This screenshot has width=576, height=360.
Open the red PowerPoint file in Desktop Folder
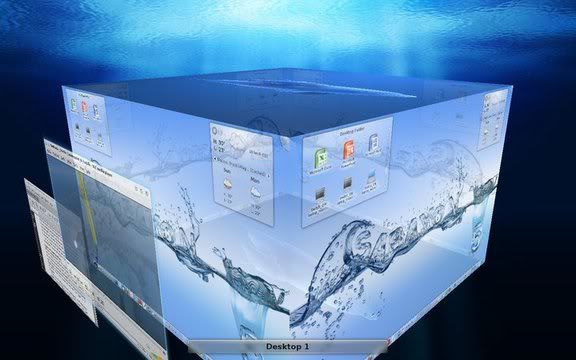pyautogui.click(x=348, y=150)
